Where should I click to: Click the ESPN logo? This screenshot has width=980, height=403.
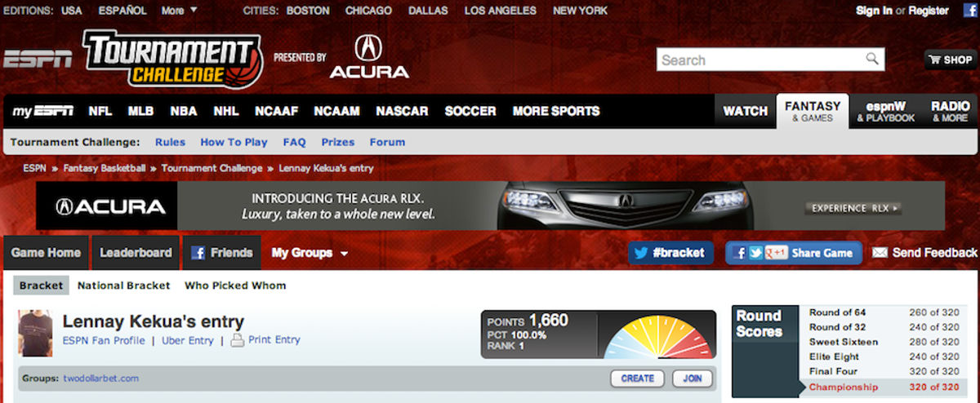click(x=38, y=60)
